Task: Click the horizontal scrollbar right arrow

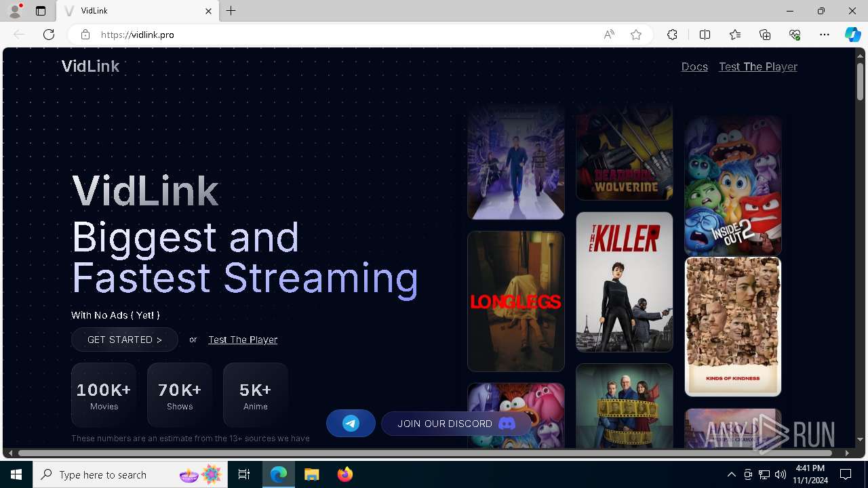Action: click(847, 453)
